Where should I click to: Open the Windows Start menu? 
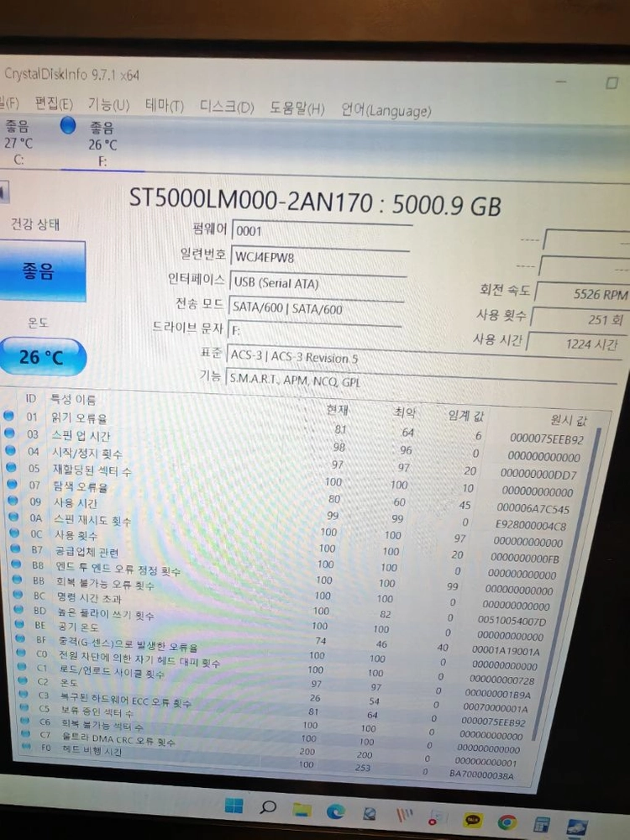[234, 806]
